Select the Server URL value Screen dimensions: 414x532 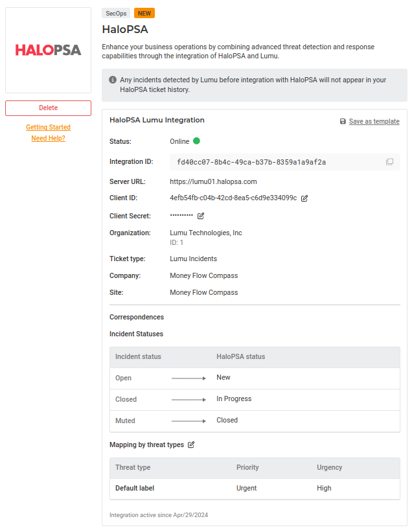click(x=213, y=181)
